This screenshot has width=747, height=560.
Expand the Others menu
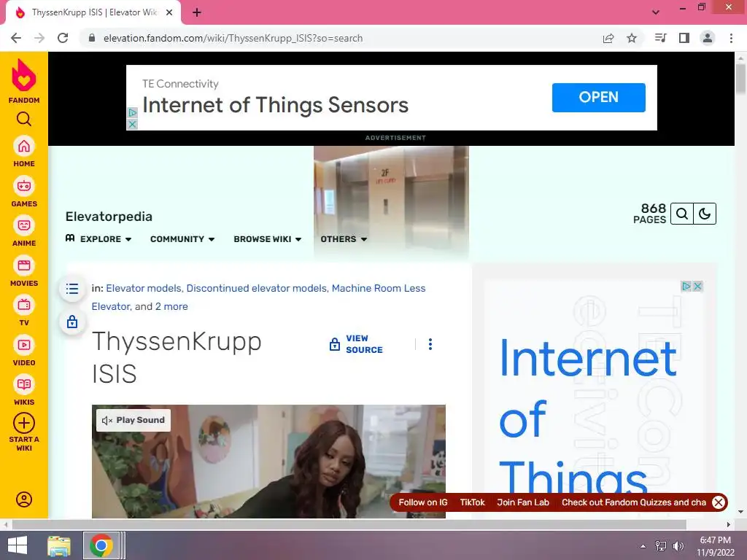(344, 239)
